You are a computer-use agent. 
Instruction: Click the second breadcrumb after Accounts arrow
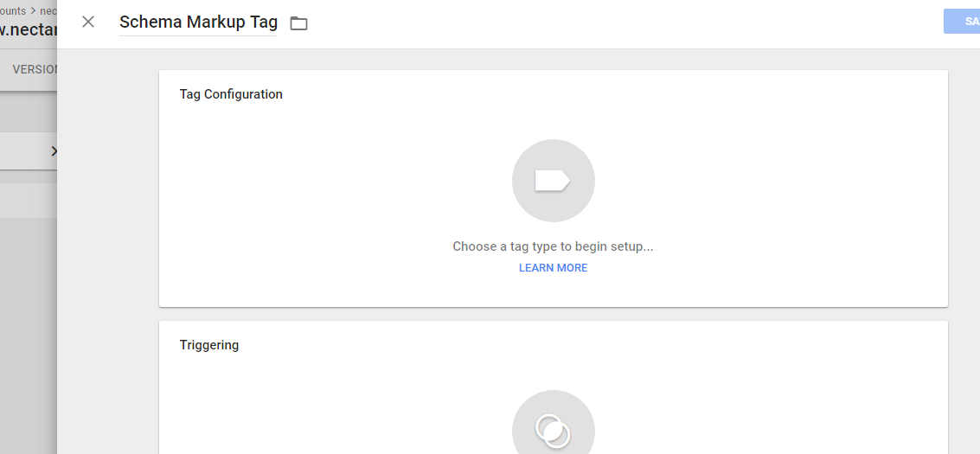point(48,11)
